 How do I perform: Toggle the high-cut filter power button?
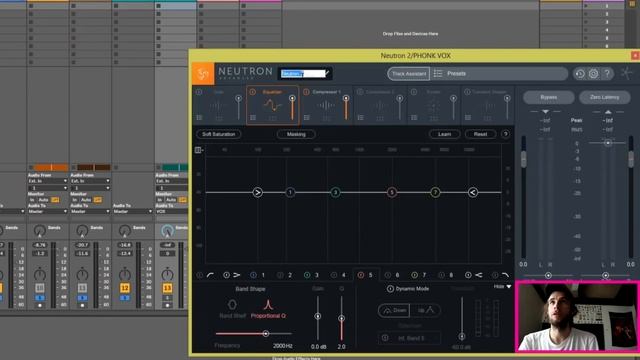pos(495,275)
